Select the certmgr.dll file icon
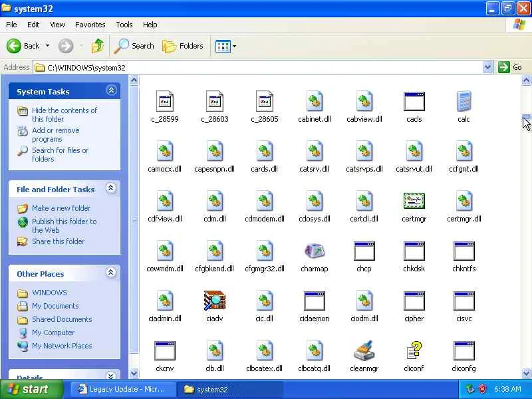Image resolution: width=532 pixels, height=399 pixels. pyautogui.click(x=464, y=201)
